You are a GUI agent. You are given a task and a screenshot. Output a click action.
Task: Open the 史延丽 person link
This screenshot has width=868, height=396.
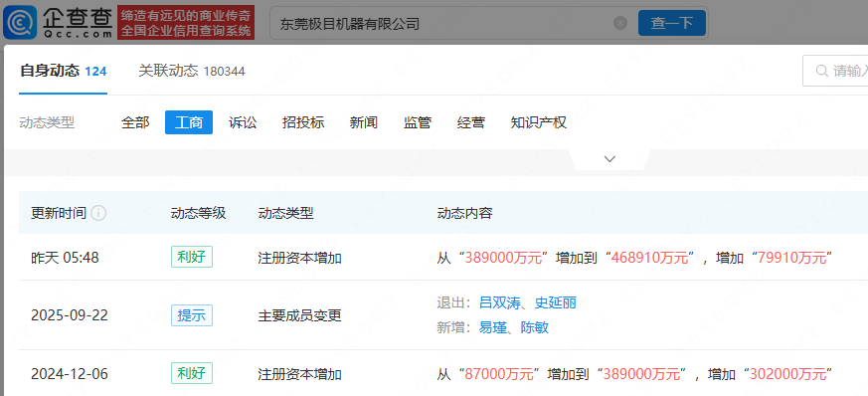556,302
